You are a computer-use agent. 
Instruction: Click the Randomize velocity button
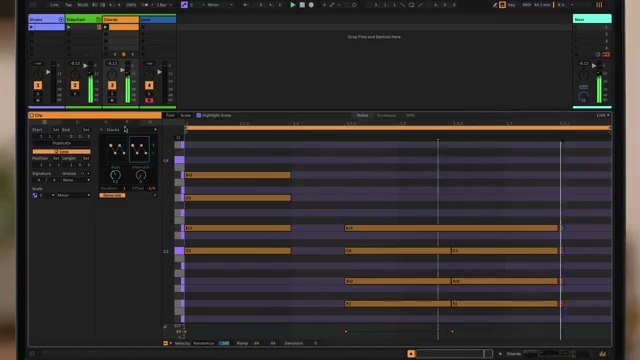(204, 343)
